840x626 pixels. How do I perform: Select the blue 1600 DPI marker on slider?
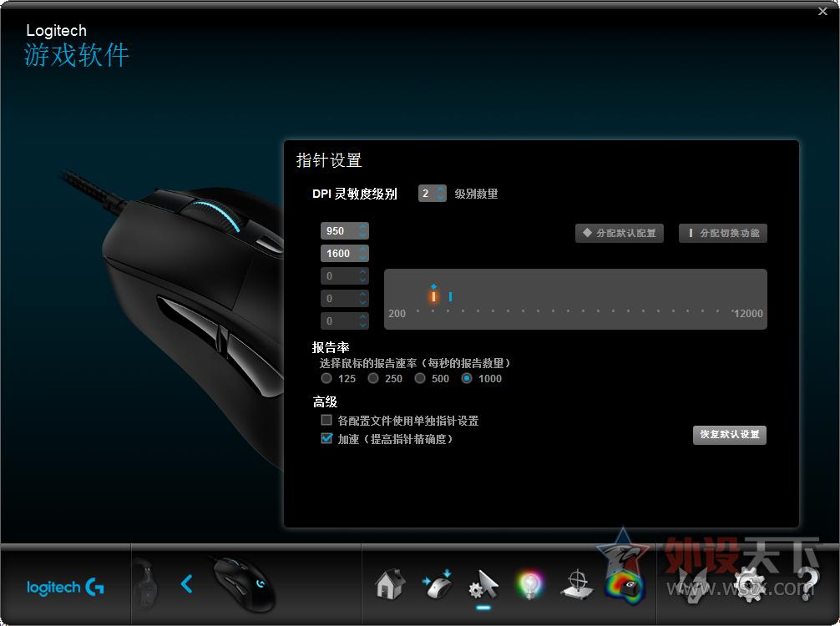point(450,296)
